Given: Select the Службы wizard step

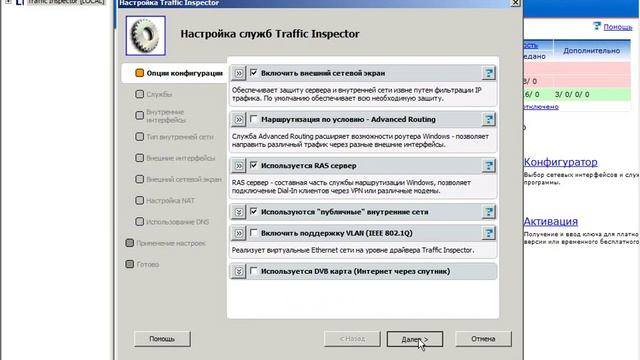Looking at the screenshot, I should coord(159,94).
